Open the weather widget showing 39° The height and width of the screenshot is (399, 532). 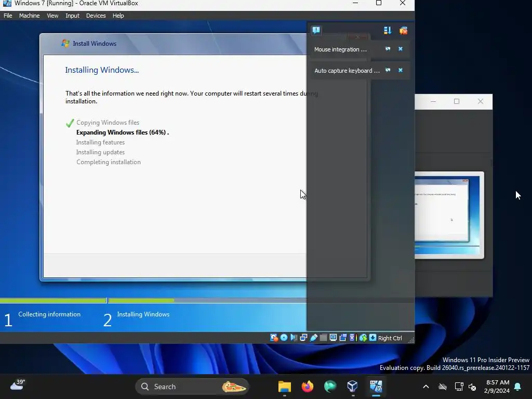tap(18, 385)
